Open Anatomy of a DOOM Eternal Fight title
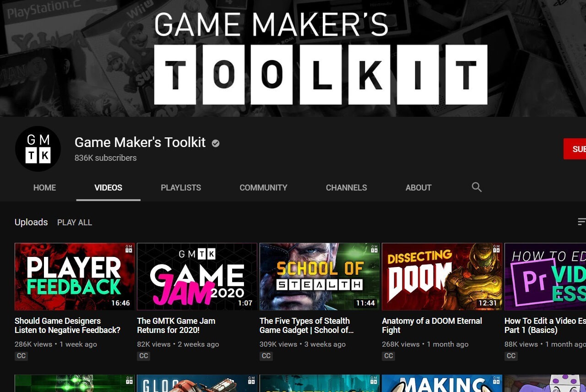Screen dimensions: 586x392 click(432, 326)
